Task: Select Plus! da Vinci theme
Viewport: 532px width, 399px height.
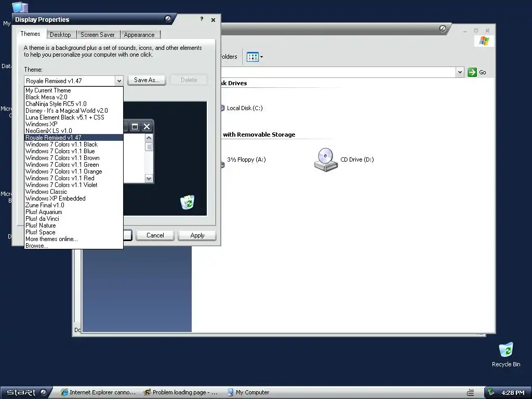Action: [x=74, y=219]
